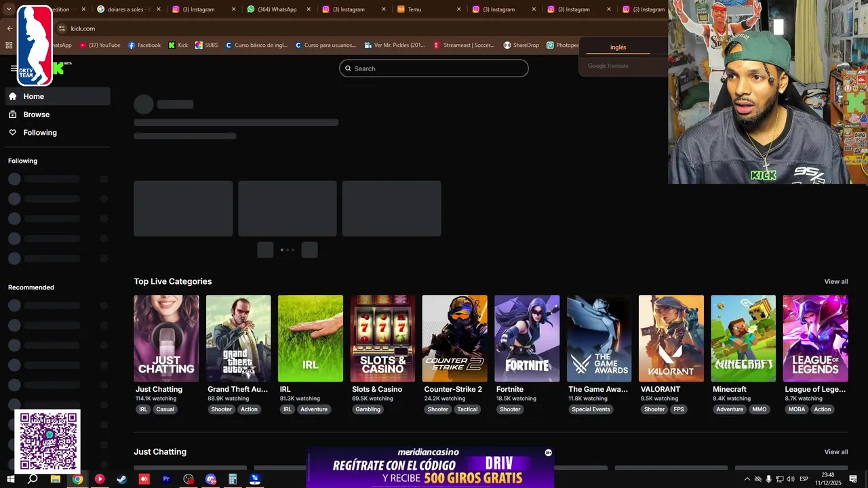Expand the Chrome tab search chevron
868x488 pixels.
point(9,9)
